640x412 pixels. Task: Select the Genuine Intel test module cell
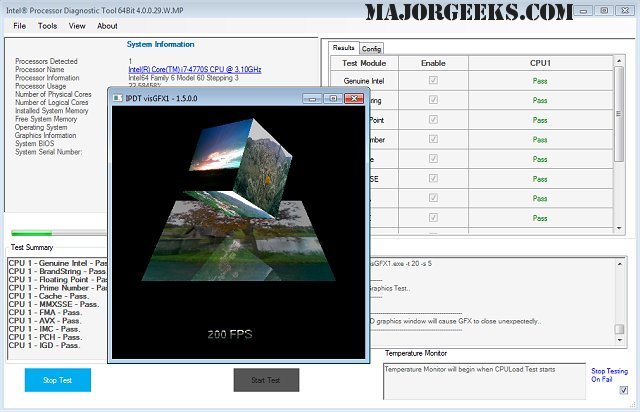364,81
